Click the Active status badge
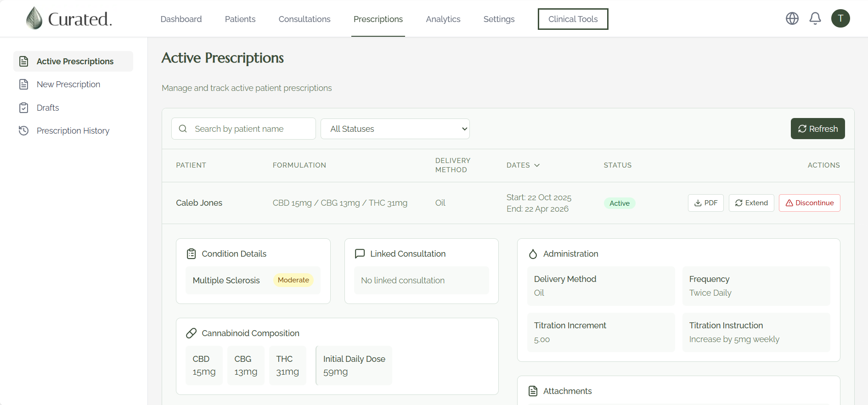Image resolution: width=868 pixels, height=405 pixels. coord(620,203)
